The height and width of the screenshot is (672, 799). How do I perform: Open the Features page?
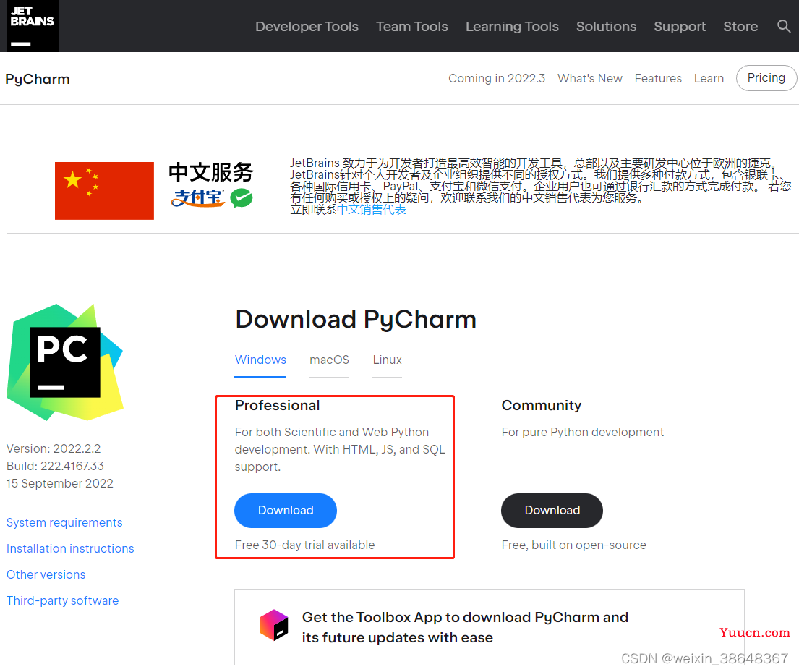(658, 78)
